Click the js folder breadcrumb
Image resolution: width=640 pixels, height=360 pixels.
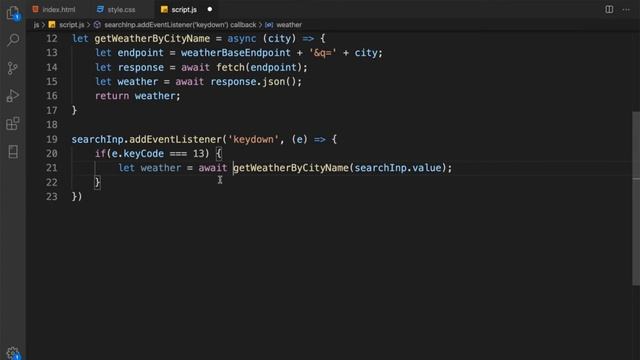point(36,25)
